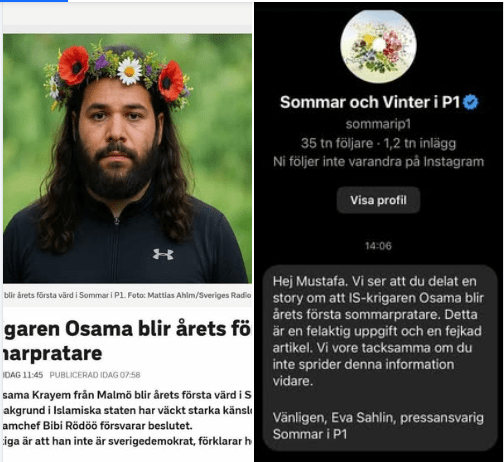
Task: Click the Ni följer inte varandra på Instagram text
Action: coord(378,162)
